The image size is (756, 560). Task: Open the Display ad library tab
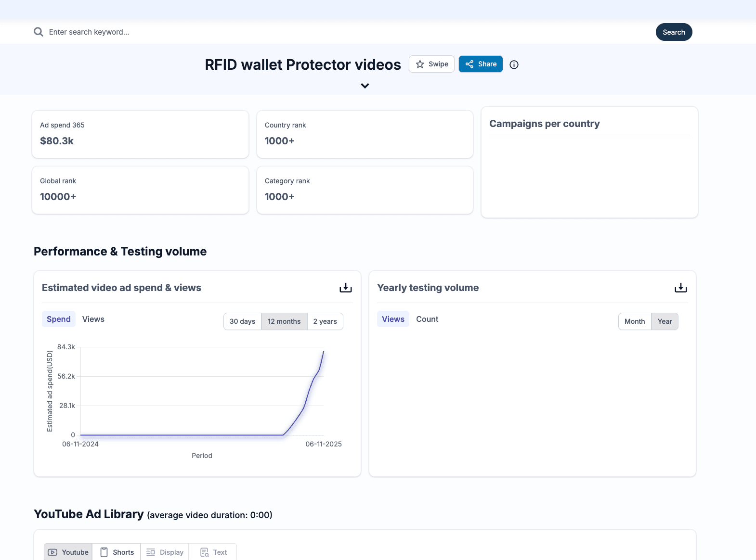[x=165, y=552]
